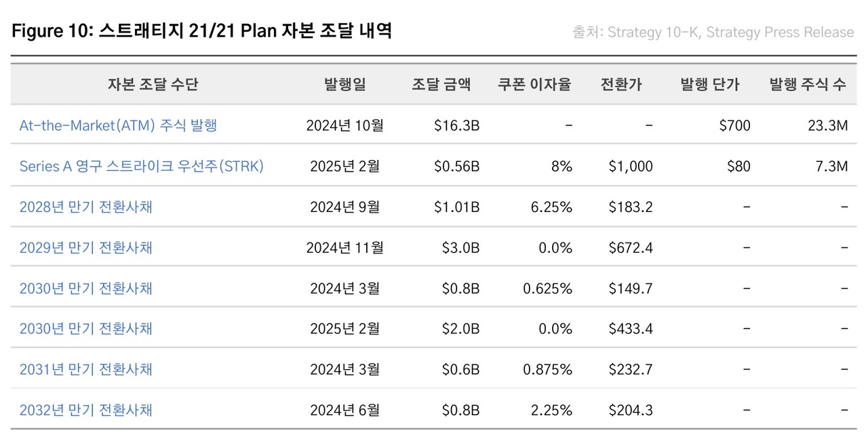Open the 2028년 만기 전환사채 link
This screenshot has width=868, height=439.
(x=85, y=207)
